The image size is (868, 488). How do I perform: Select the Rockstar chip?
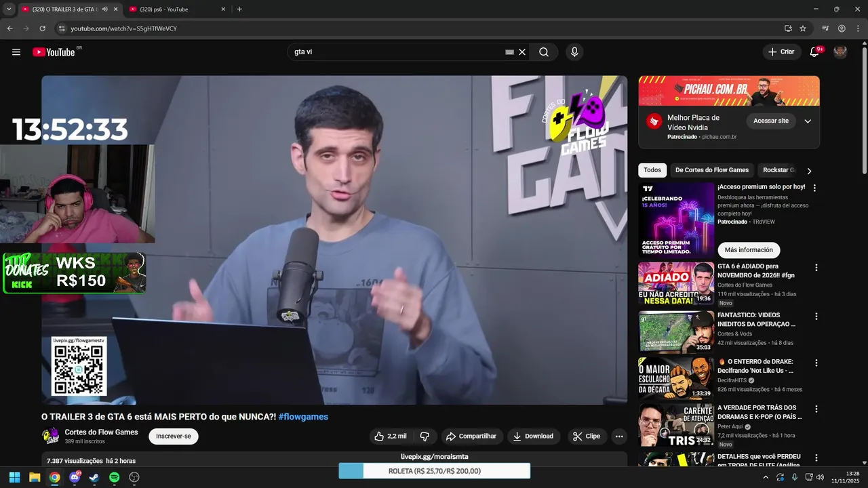click(x=776, y=170)
